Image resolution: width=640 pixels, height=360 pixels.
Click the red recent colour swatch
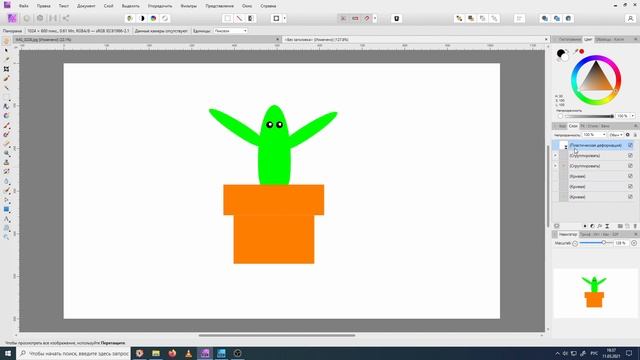(582, 51)
